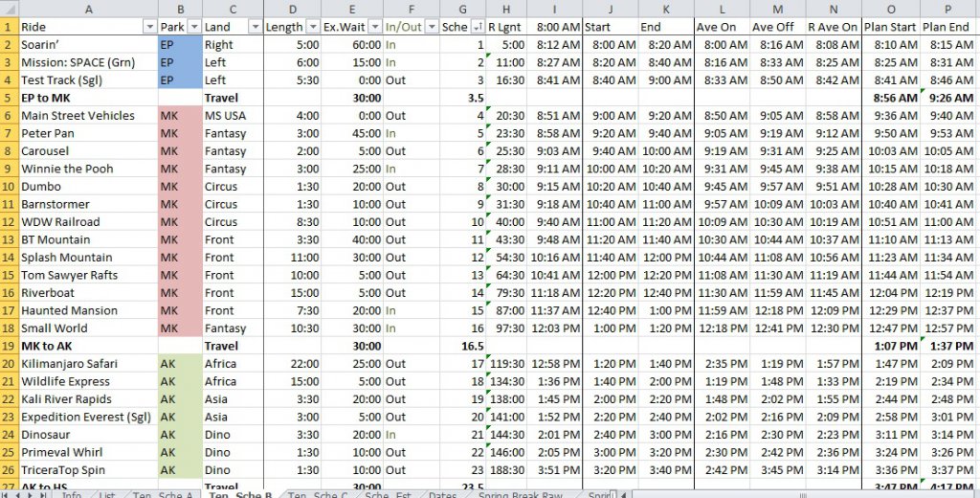Select the 3.5 schedule value cell
Screen dimensions: 980x498
click(x=462, y=98)
